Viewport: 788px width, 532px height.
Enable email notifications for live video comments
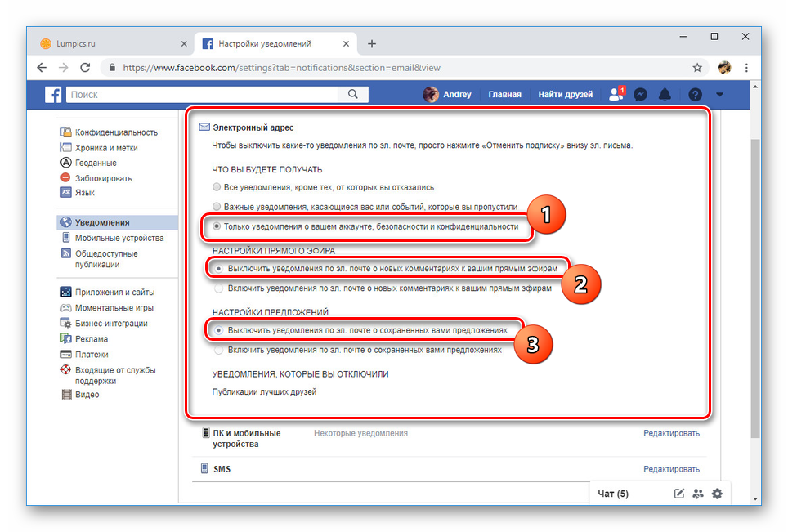tap(217, 288)
